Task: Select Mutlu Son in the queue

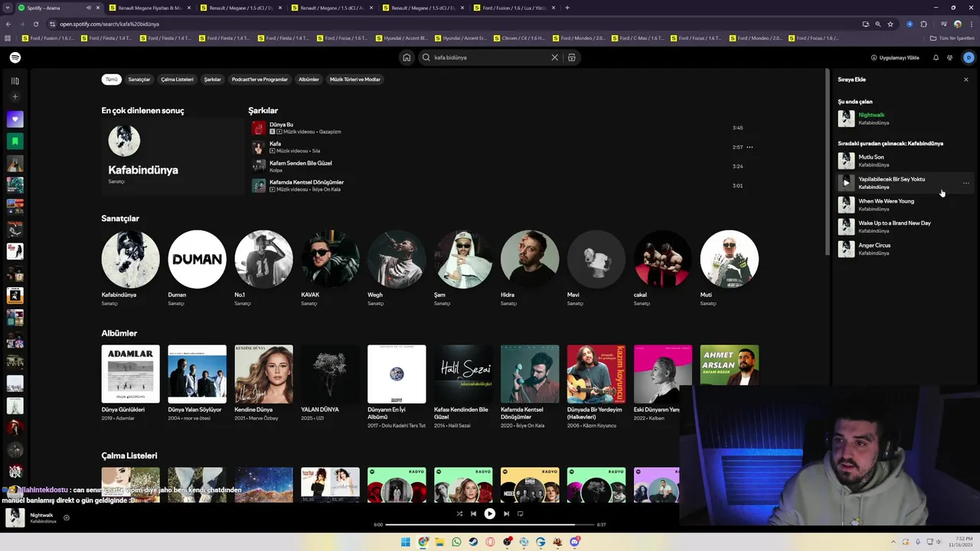Action: [903, 161]
